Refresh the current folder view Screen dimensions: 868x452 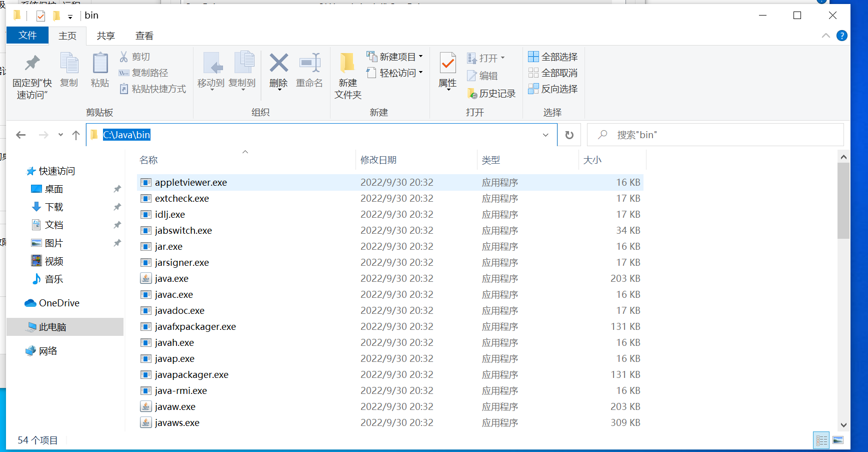pyautogui.click(x=569, y=135)
